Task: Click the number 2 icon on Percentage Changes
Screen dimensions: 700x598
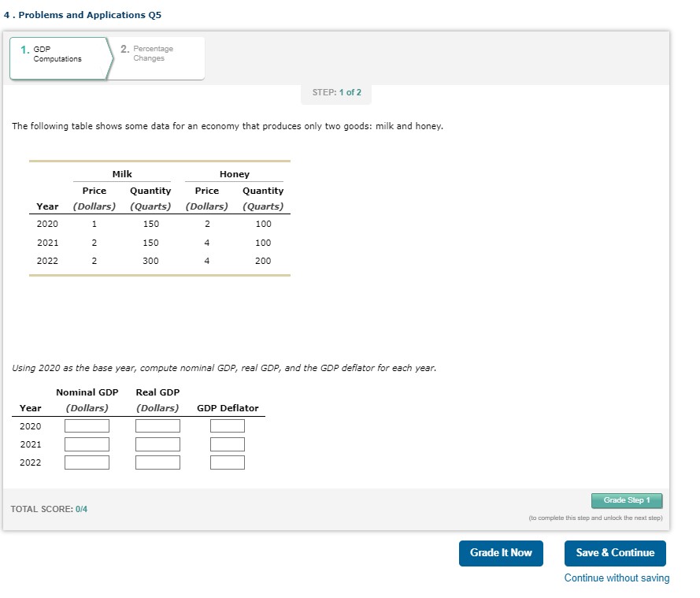Action: pos(124,48)
